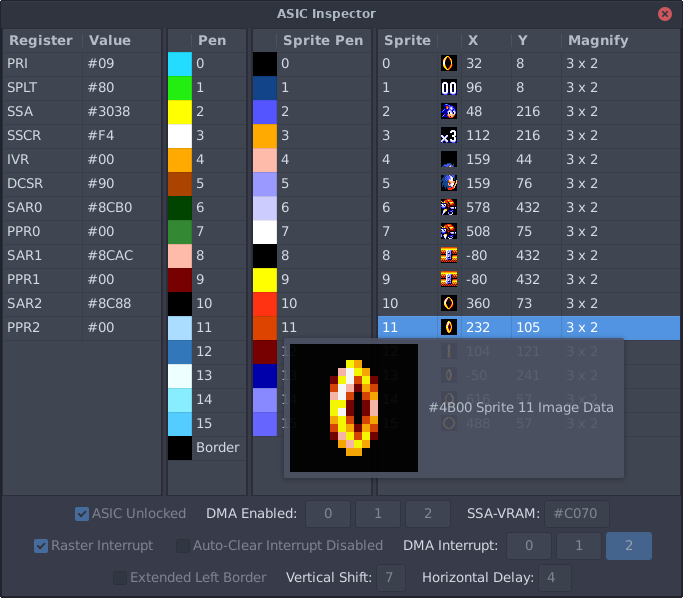683x598 pixels.
Task: Click the Pen column header
Action: click(x=219, y=41)
